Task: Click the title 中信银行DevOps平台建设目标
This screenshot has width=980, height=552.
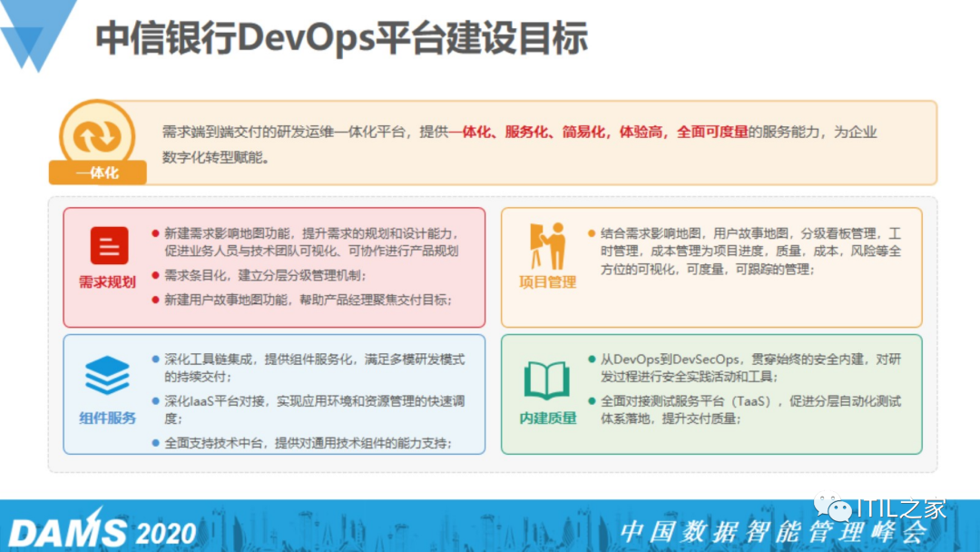Action: (341, 37)
